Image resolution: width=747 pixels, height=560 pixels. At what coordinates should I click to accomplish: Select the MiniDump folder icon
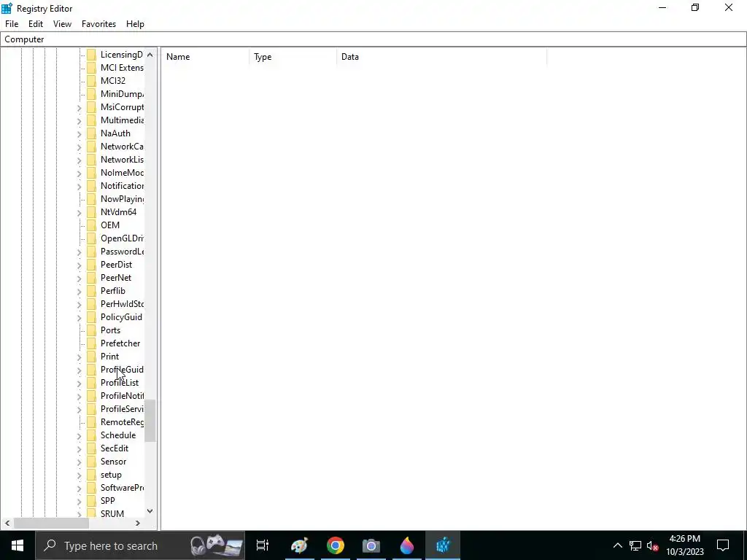pyautogui.click(x=91, y=94)
